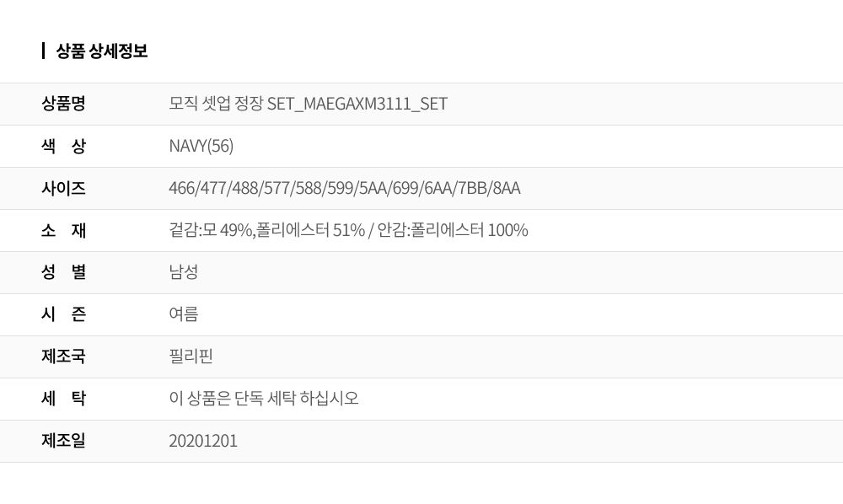Click the manufacture date 20201201
The height and width of the screenshot is (504, 843).
click(202, 441)
